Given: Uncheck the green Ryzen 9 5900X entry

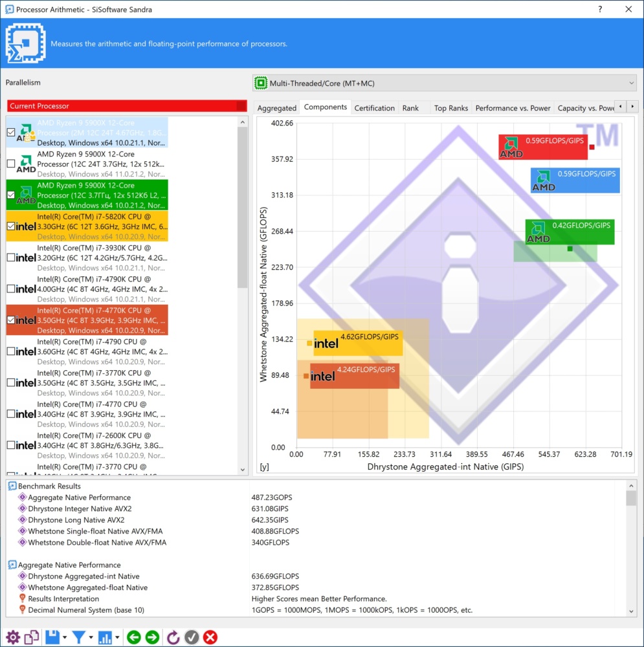Looking at the screenshot, I should click(11, 195).
